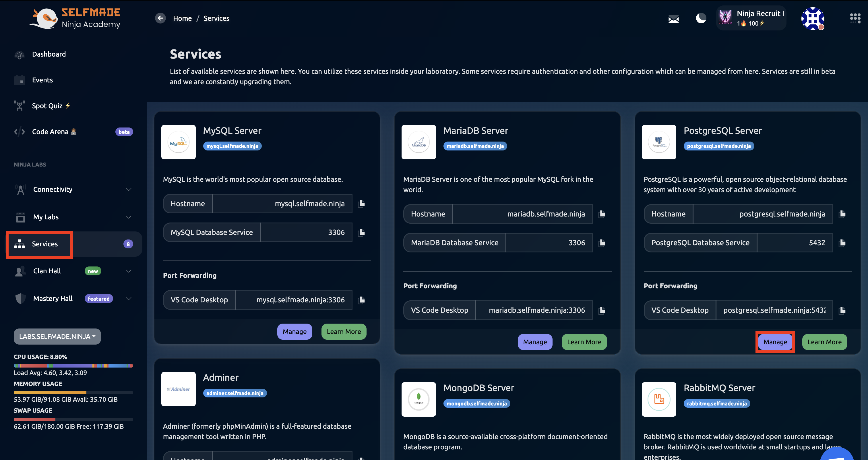Expand the Mastery Hall menu chevron
The image size is (868, 460).
128,299
